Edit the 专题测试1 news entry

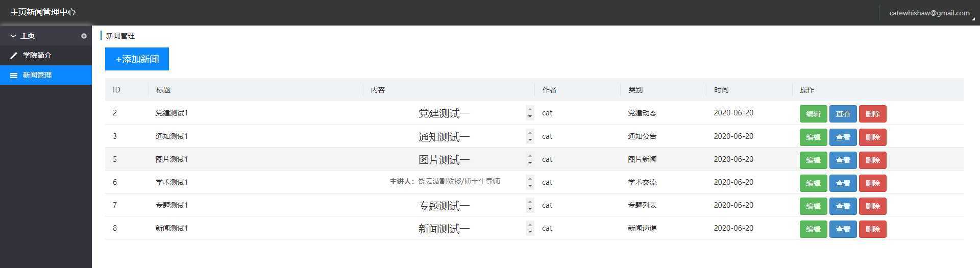tap(813, 206)
